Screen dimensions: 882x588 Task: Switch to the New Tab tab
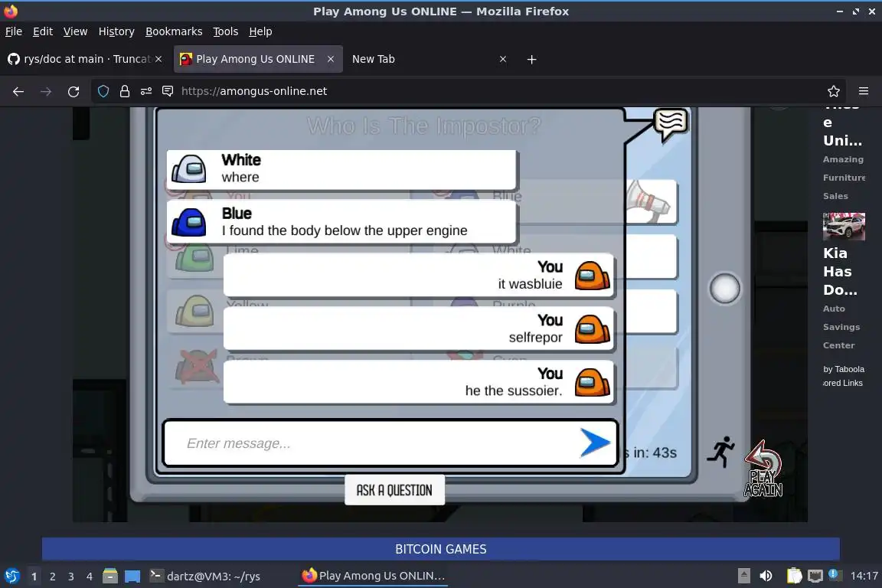429,59
